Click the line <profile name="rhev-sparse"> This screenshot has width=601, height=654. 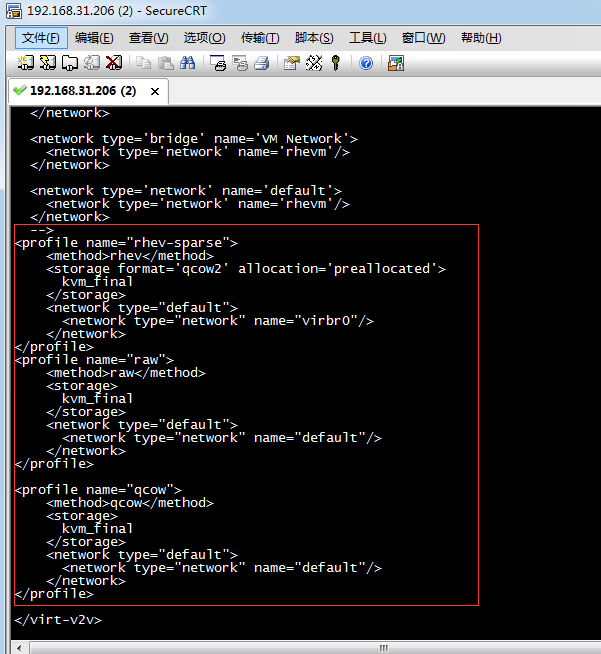[126, 243]
